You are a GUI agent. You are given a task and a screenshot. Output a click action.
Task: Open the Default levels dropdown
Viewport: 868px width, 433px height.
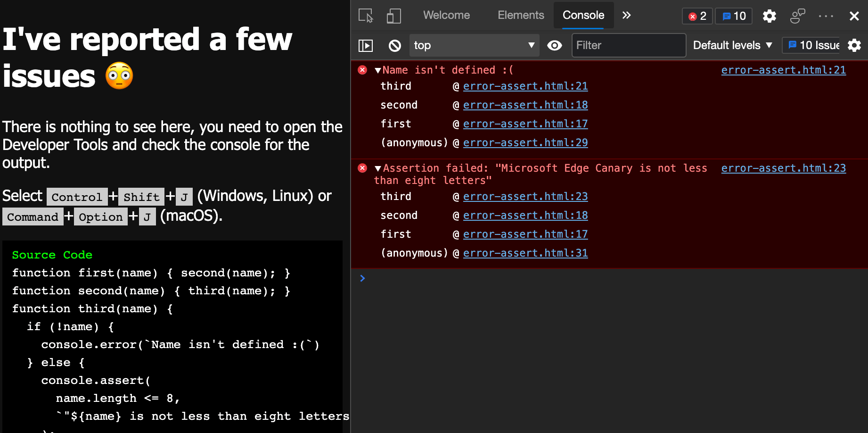pos(731,45)
